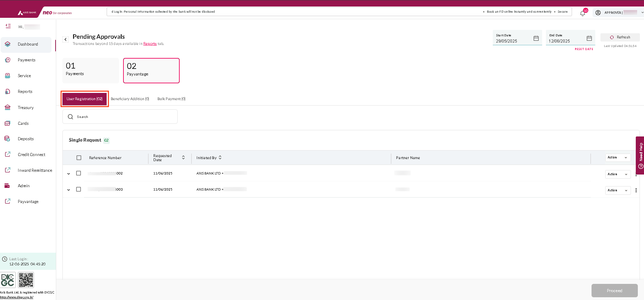
Task: Click RESET DATE link
Action: coord(584,49)
